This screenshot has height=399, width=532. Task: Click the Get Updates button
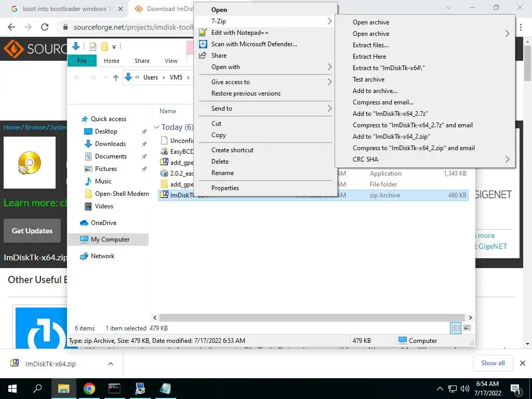(32, 231)
